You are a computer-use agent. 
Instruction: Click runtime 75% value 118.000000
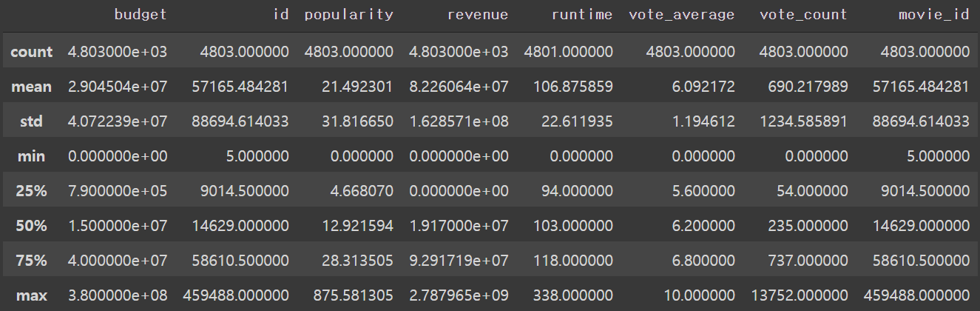tap(573, 261)
